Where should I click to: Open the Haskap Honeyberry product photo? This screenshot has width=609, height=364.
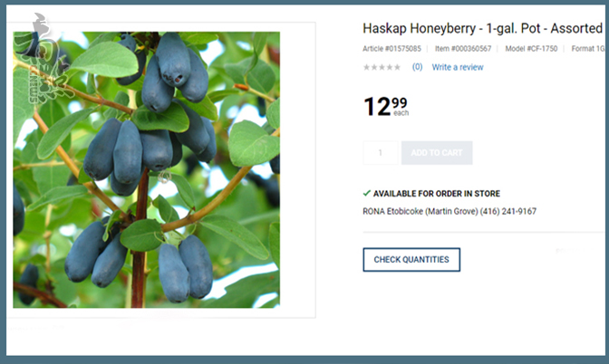(147, 170)
